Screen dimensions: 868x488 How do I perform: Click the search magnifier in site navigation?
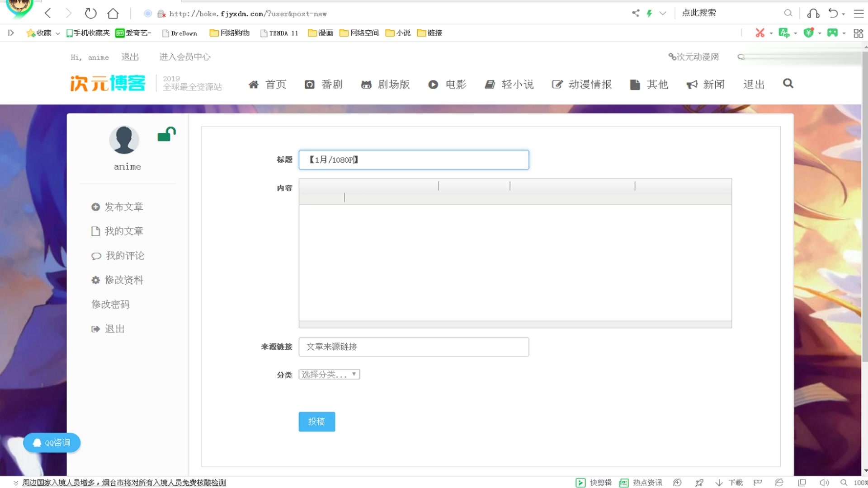(788, 84)
